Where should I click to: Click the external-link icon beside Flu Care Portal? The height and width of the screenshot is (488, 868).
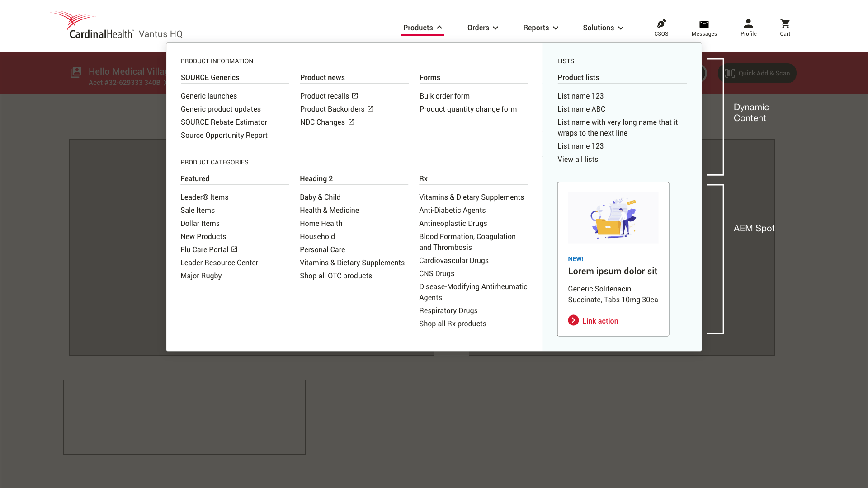point(234,249)
